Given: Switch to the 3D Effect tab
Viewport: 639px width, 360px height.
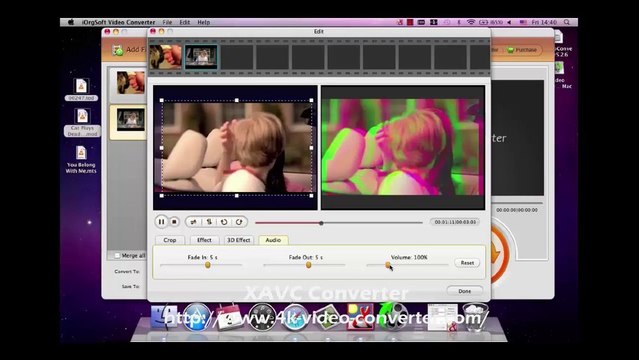Looking at the screenshot, I should (x=238, y=240).
